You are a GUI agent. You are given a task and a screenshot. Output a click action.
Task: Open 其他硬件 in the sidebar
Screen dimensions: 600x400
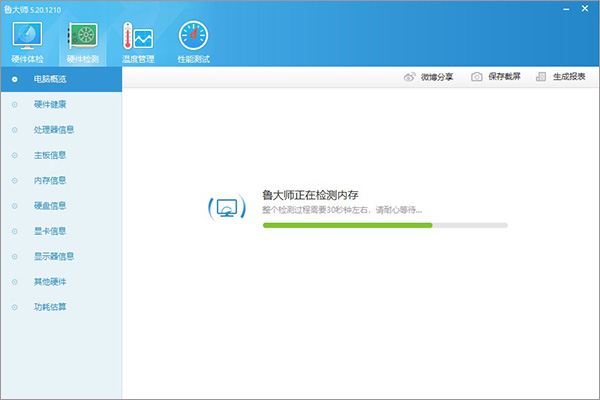61,282
